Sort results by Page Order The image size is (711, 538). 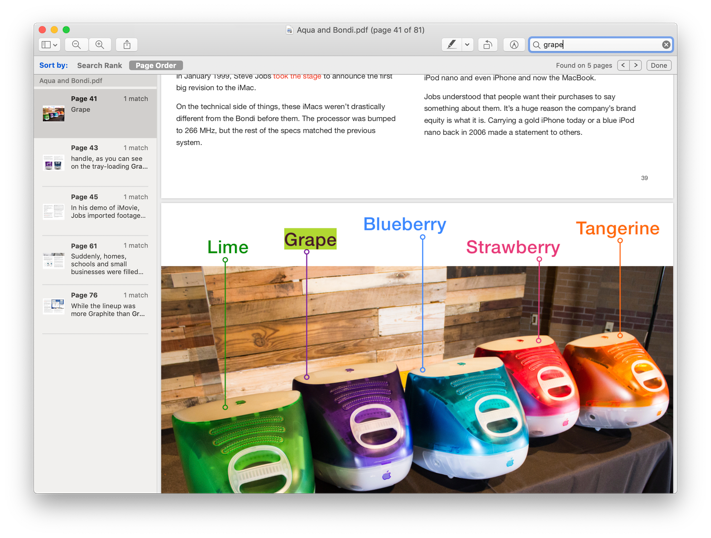tap(156, 65)
